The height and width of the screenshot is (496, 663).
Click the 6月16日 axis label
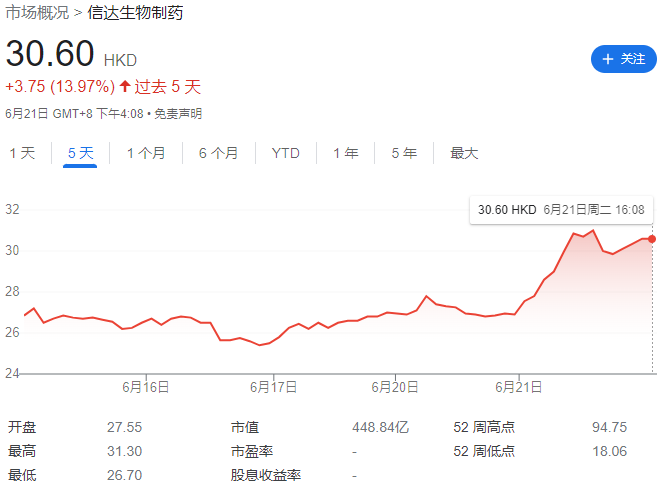pyautogui.click(x=145, y=387)
